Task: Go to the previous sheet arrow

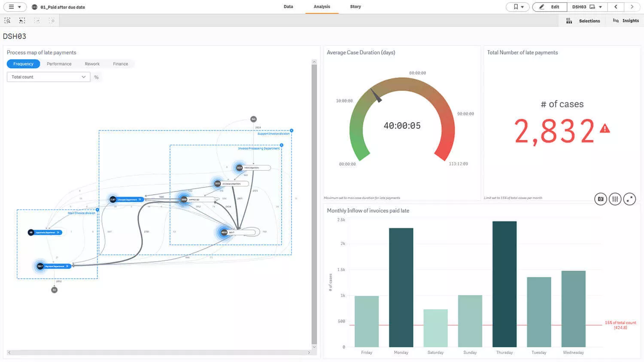Action: 616,7
